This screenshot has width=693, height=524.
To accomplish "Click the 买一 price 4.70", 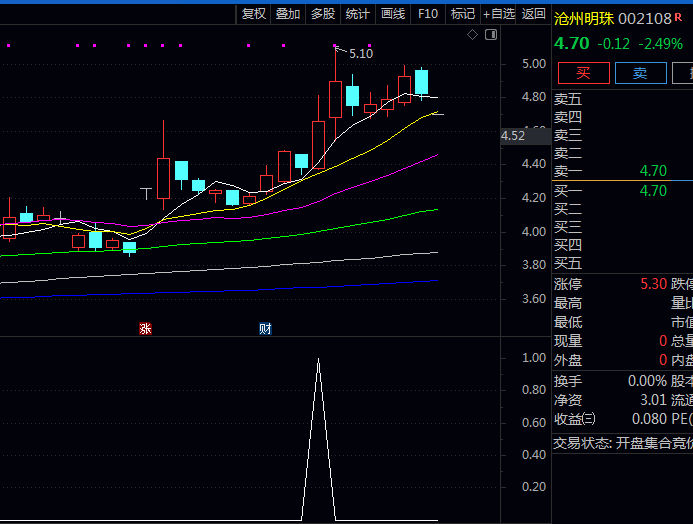I will coord(653,191).
